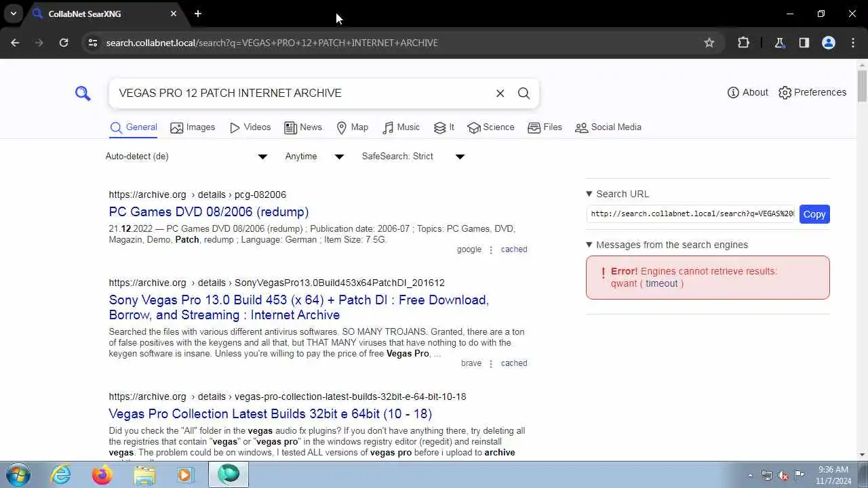Switch to the Videos tab
The image size is (868, 488).
pos(250,127)
